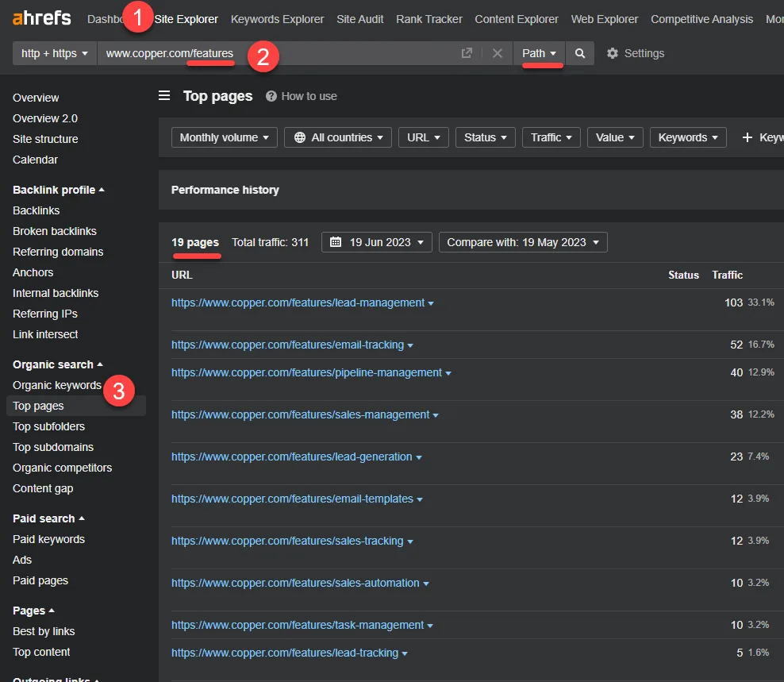Go to Keywords Explorer tab

pyautogui.click(x=277, y=19)
